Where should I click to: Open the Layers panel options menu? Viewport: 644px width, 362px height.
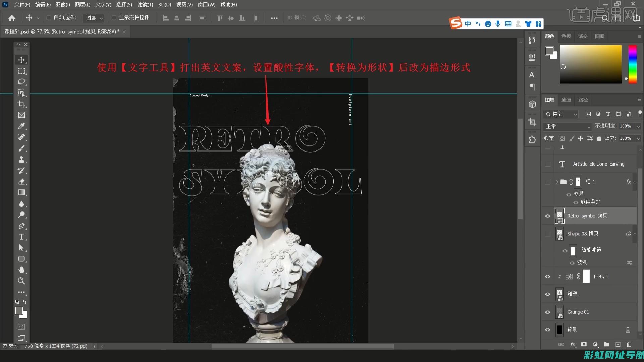[x=639, y=100]
